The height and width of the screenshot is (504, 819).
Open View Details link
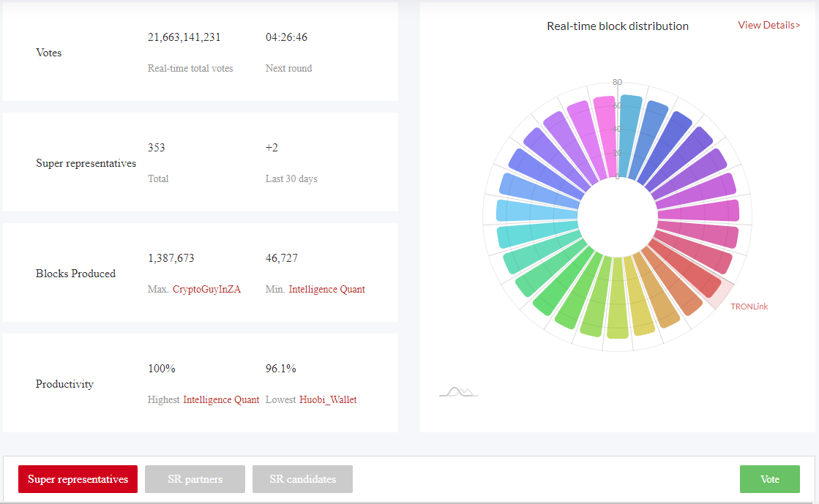click(768, 25)
